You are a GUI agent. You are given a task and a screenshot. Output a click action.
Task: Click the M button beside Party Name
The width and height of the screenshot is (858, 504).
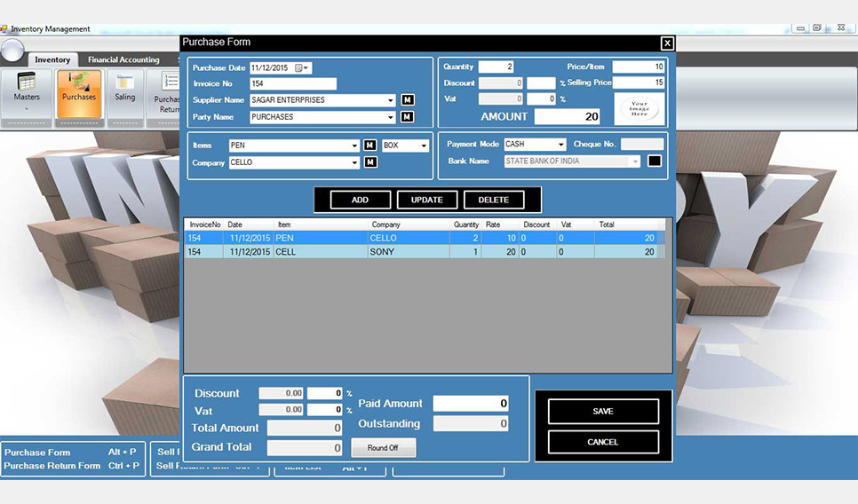pyautogui.click(x=408, y=117)
